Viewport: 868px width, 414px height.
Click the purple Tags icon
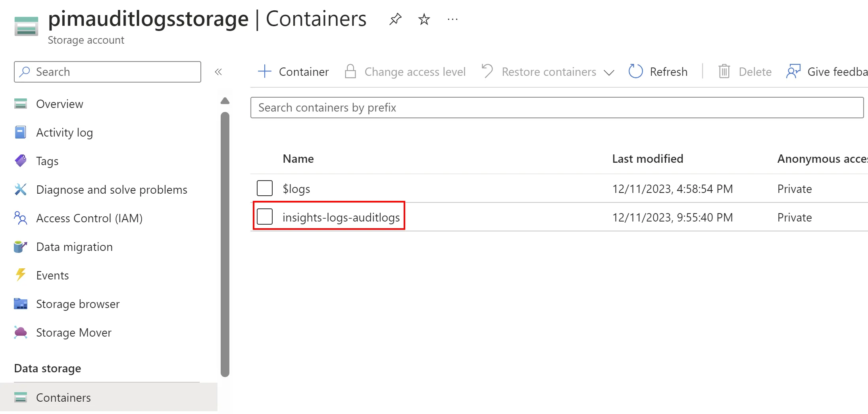[21, 161]
